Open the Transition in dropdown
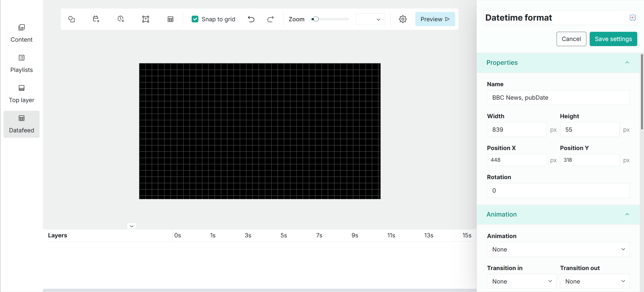The width and height of the screenshot is (644, 292). (x=522, y=281)
